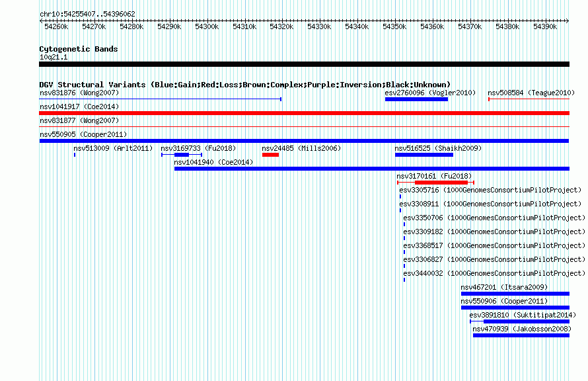Open esv3305716 1000Genomes variant label
Viewport: 588px width, 381px height.
click(490, 190)
